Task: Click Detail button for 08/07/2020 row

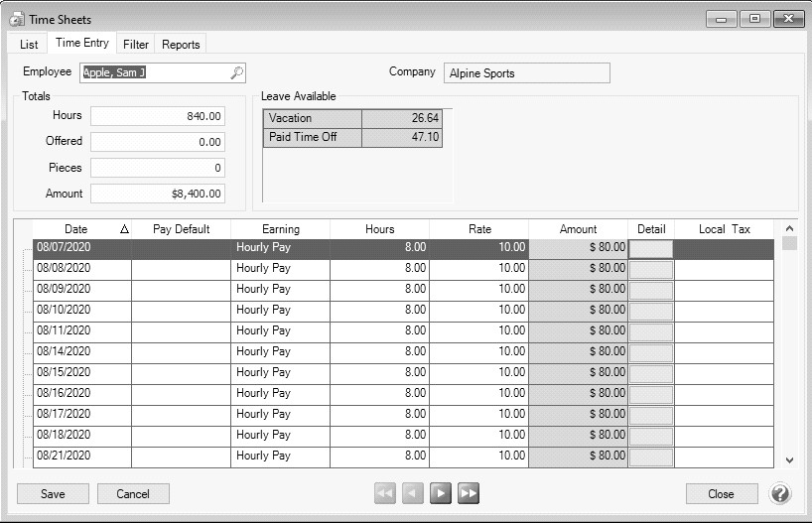Action: click(x=651, y=248)
